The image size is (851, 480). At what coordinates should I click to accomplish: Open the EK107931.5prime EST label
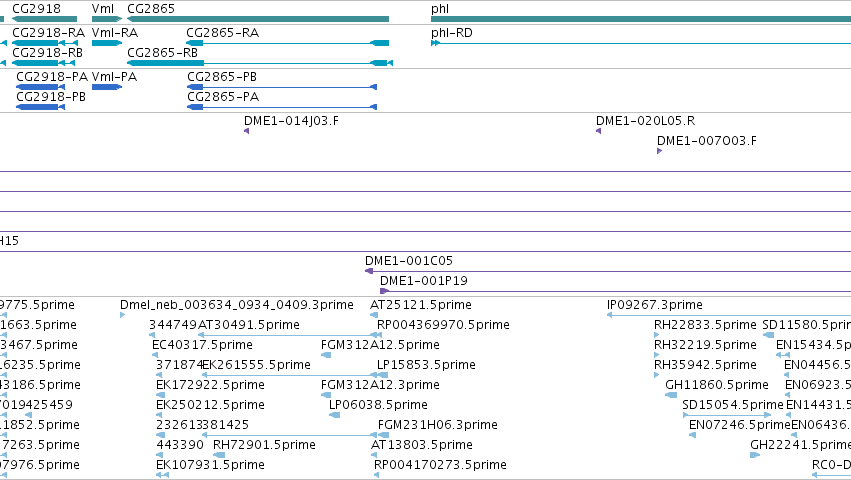click(x=210, y=465)
